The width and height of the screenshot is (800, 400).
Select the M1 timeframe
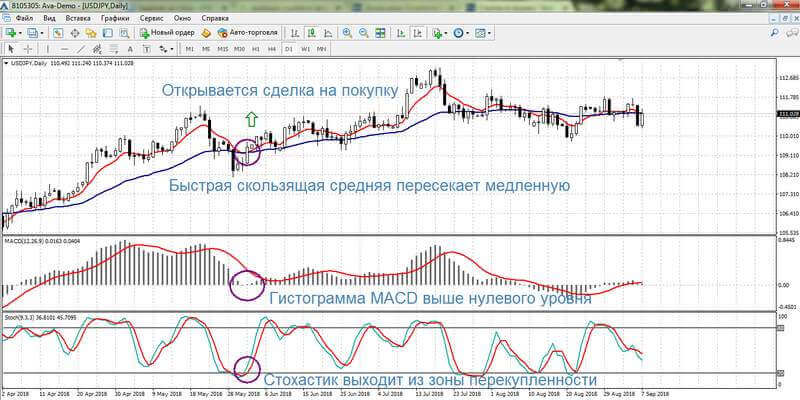[190, 49]
